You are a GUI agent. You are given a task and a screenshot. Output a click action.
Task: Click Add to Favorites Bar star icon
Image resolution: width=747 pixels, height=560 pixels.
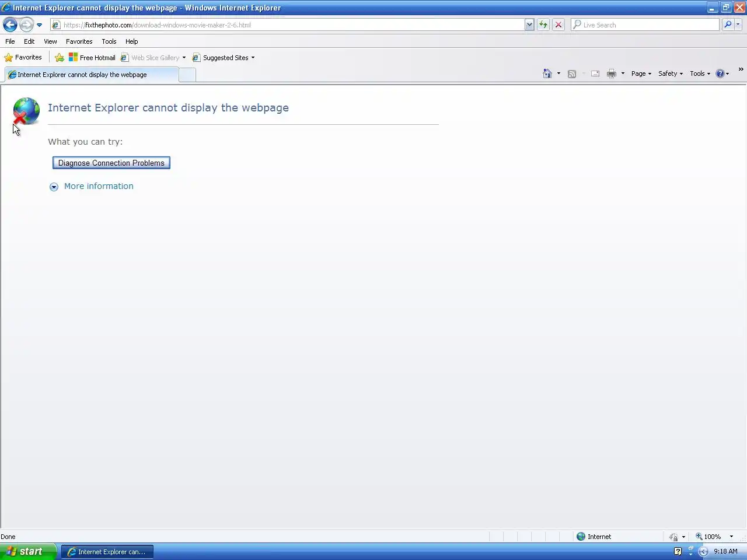(59, 58)
